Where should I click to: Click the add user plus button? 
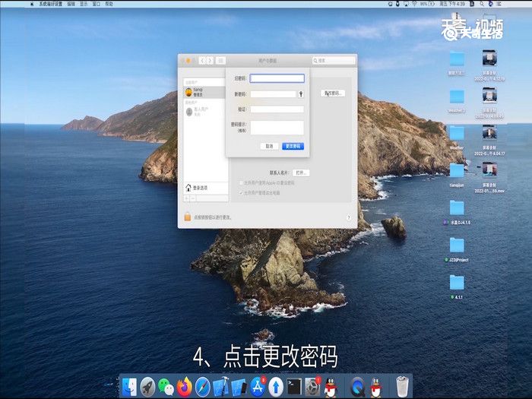coord(187,198)
